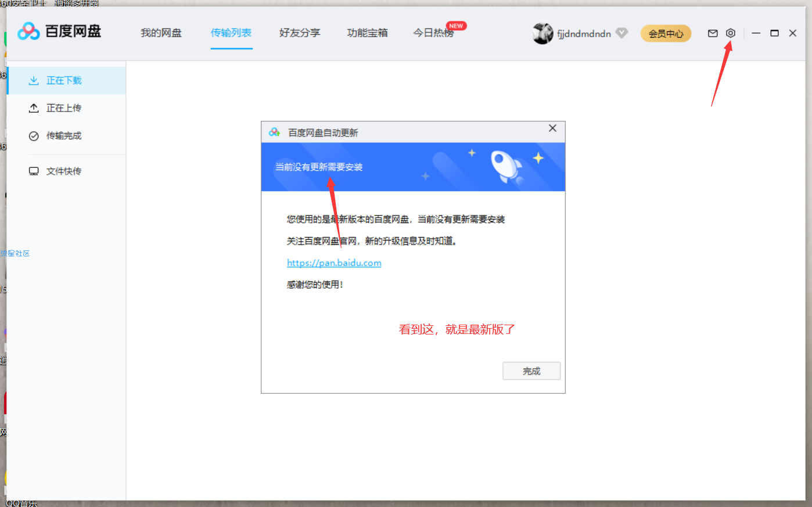Screen dimensions: 812x507
Task: Click the 当前没有更新需要安装 banner text
Action: tap(319, 167)
